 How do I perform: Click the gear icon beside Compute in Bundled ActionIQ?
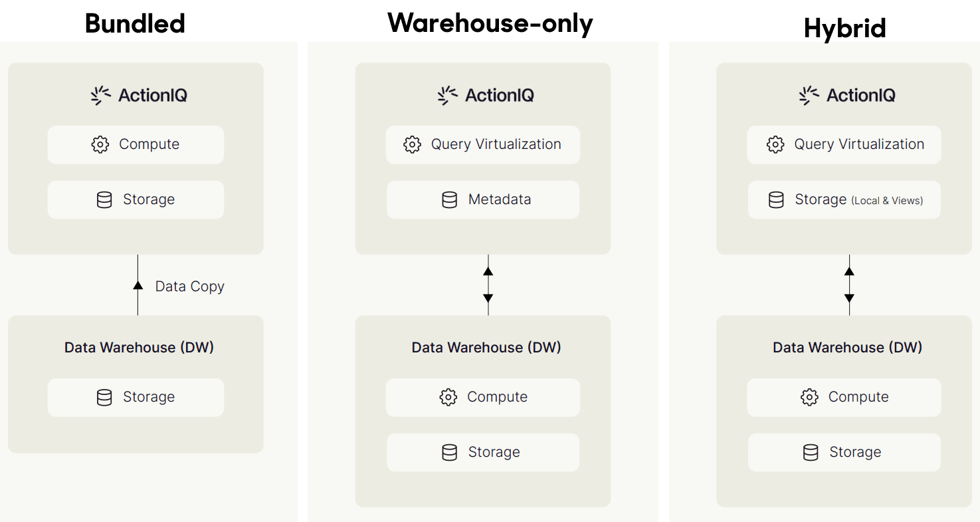tap(100, 144)
